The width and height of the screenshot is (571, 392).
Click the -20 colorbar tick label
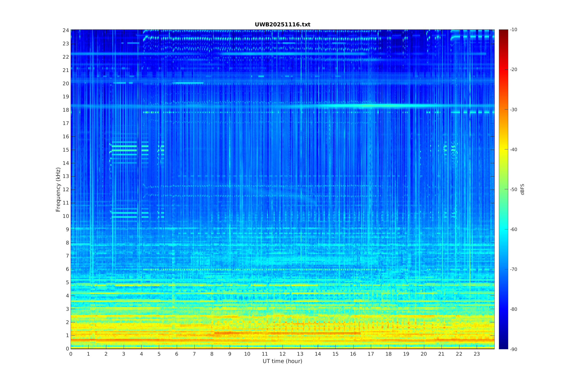[x=513, y=70]
